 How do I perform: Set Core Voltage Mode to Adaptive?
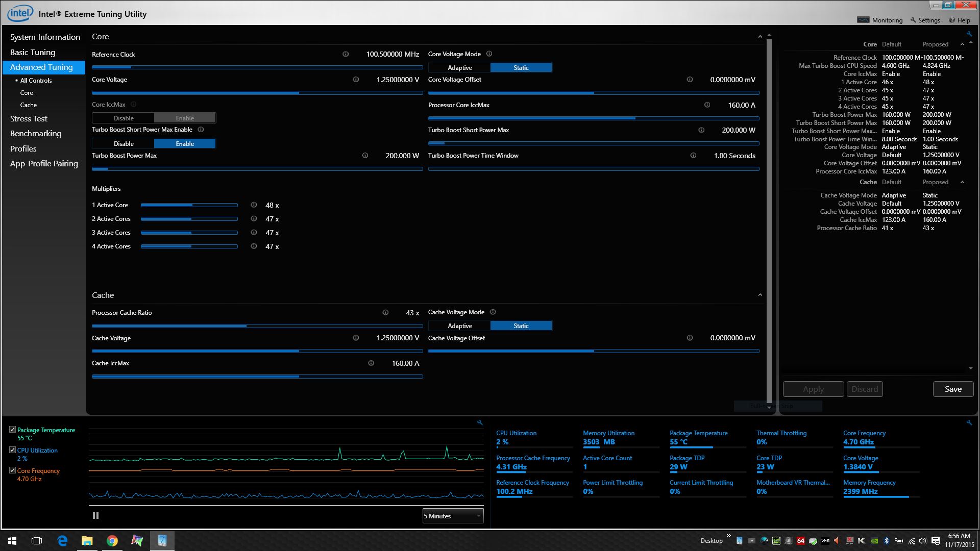459,67
